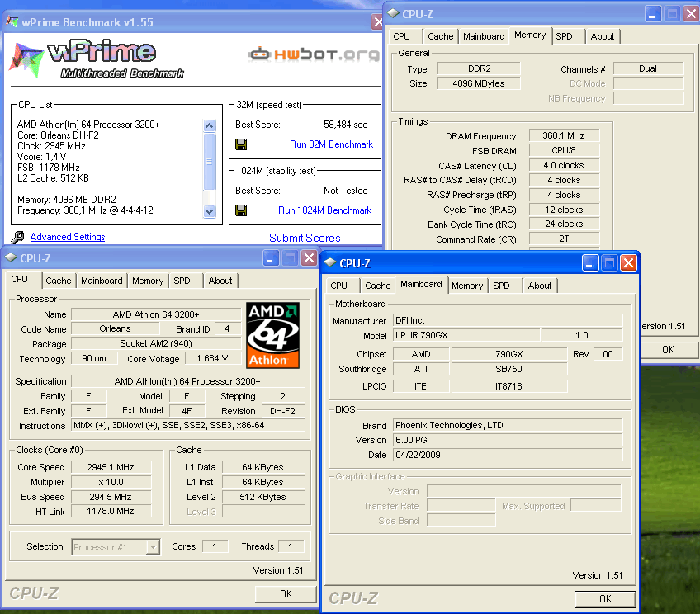Switch to Memory tab in CPU window
Screen dimensions: 700x614
click(x=148, y=281)
